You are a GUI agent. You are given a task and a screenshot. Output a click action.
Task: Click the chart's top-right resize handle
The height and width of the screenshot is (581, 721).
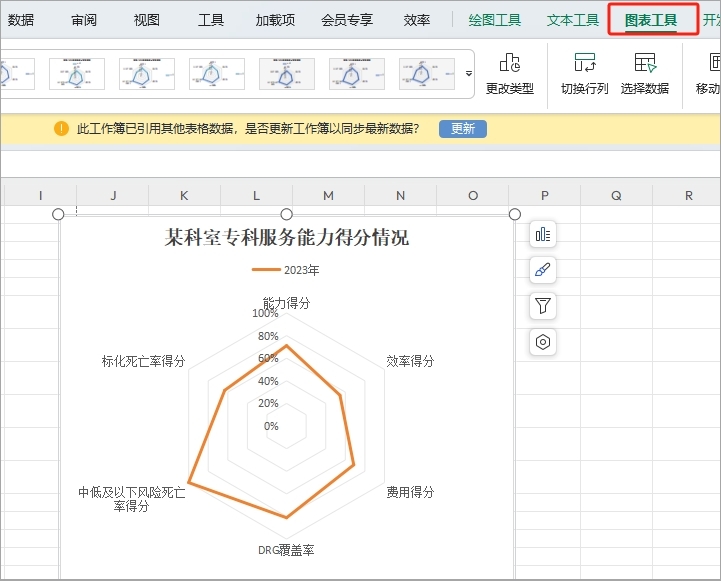(515, 214)
